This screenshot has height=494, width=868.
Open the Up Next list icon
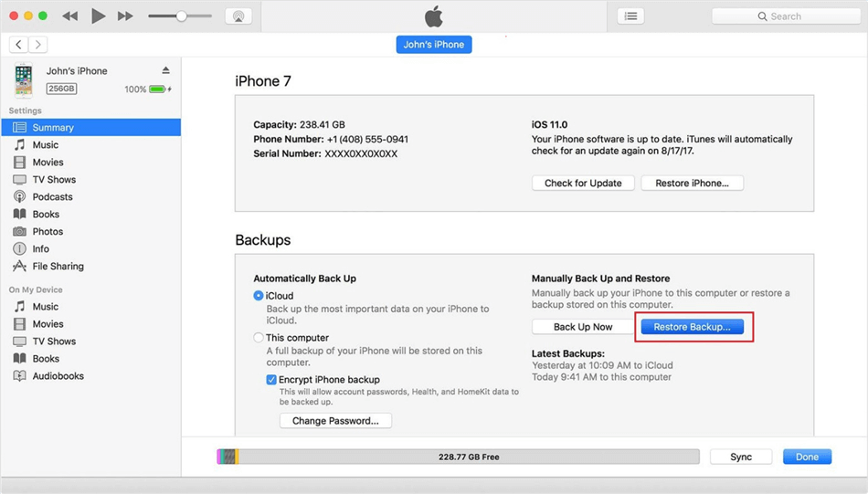[x=630, y=16]
